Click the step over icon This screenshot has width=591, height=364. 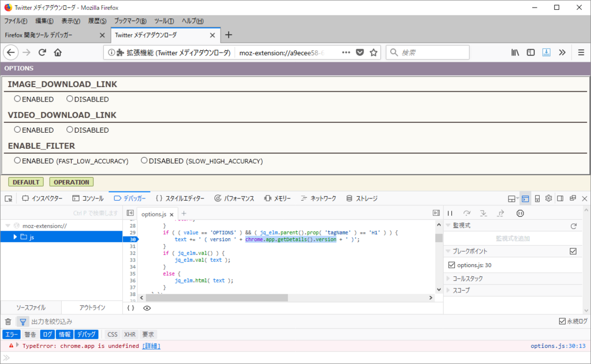(x=467, y=213)
